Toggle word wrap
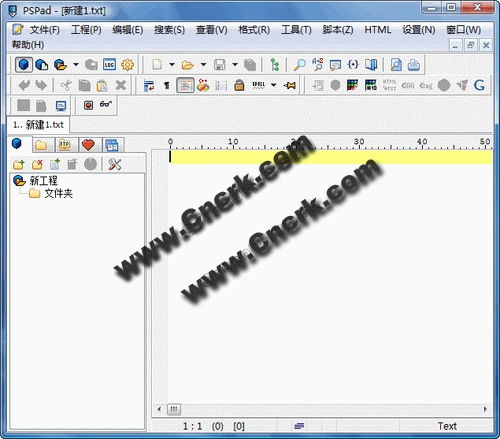Screen dimensions: 500x439 click(x=149, y=85)
